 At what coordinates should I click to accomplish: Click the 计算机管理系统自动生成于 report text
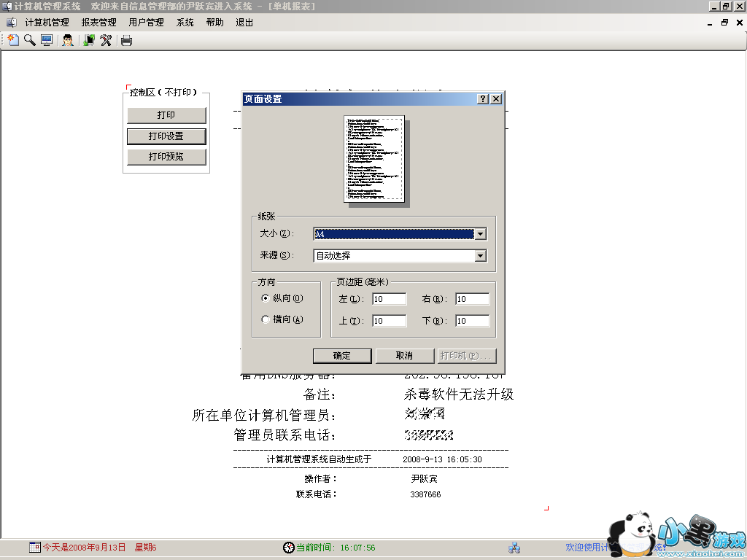(319, 459)
